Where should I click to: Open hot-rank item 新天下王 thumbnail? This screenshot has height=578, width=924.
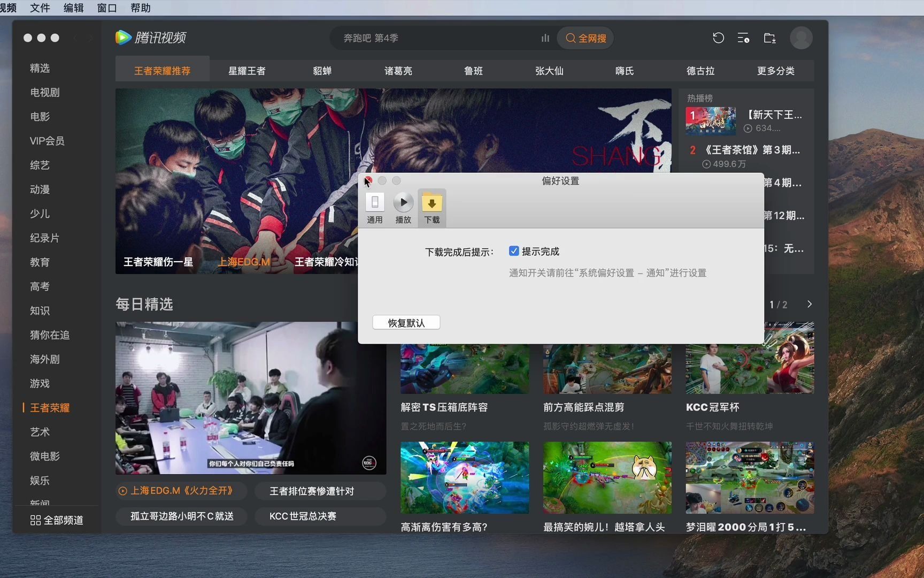(711, 121)
